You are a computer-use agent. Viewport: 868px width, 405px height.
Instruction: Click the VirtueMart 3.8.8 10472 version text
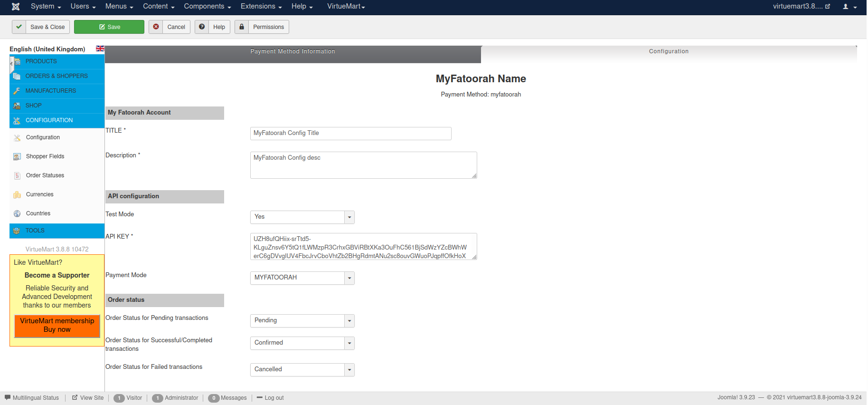[57, 249]
